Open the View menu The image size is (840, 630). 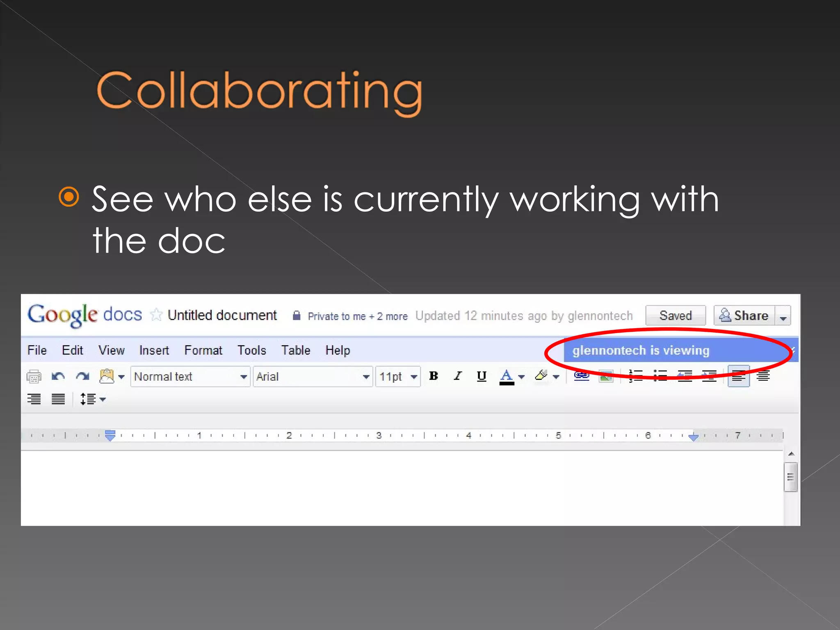(x=111, y=350)
